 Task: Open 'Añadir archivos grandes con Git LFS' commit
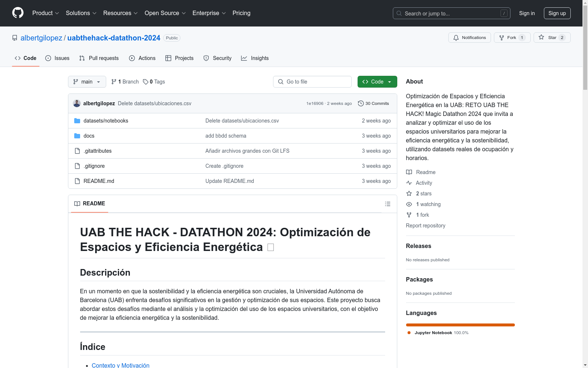click(247, 151)
